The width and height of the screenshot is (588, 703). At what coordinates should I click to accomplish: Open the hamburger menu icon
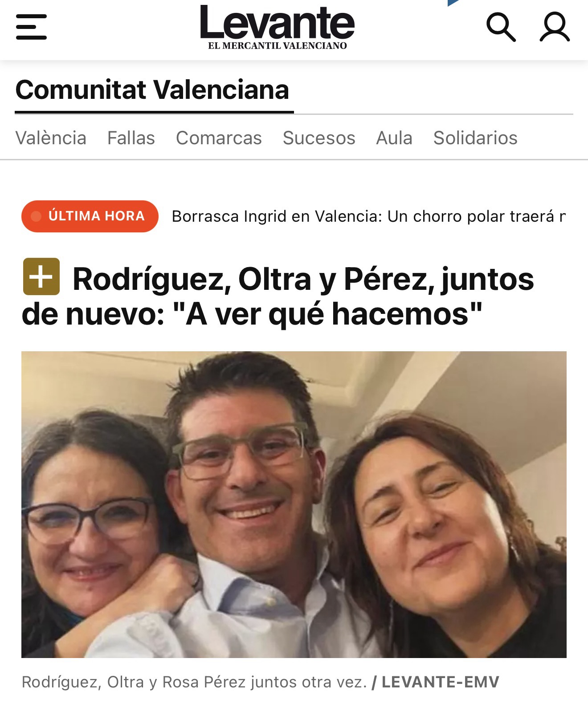click(x=31, y=27)
